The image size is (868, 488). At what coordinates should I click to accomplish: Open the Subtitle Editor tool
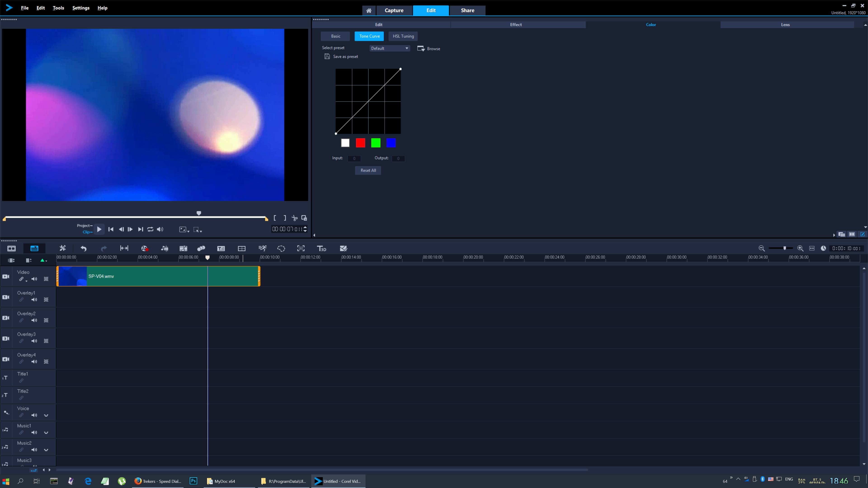click(221, 249)
